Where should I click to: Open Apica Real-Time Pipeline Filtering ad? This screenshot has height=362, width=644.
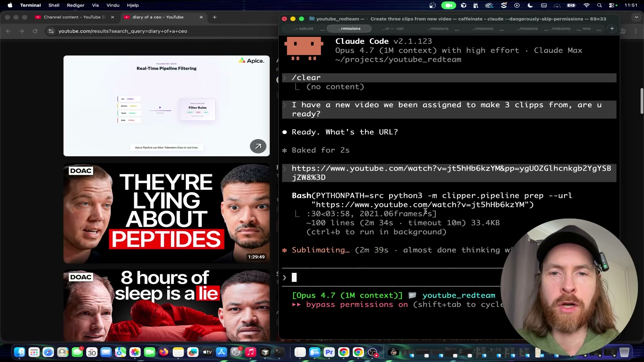(x=166, y=106)
